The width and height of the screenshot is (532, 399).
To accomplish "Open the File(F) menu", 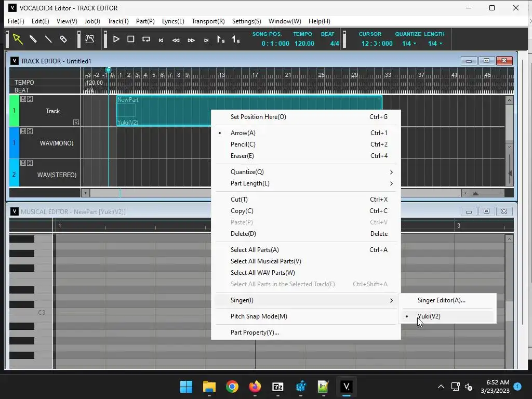I will pyautogui.click(x=16, y=21).
